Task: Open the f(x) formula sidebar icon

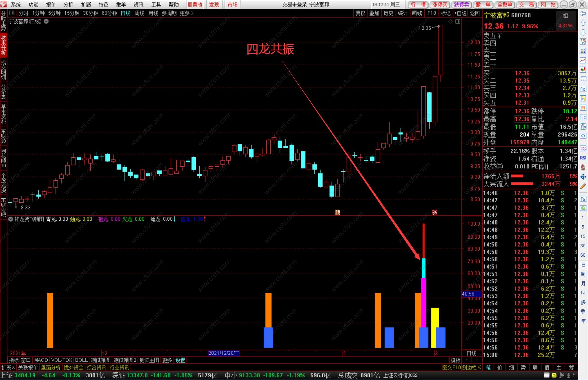Action: (583, 127)
